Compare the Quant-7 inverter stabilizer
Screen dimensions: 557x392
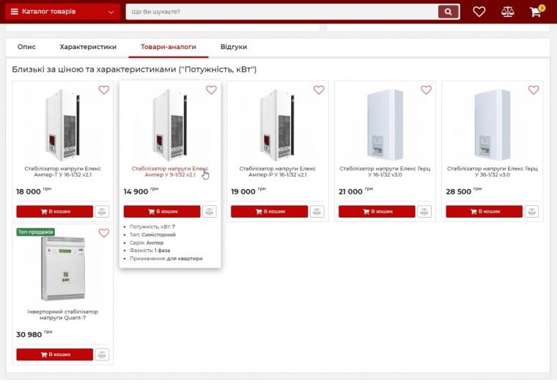pyautogui.click(x=102, y=355)
